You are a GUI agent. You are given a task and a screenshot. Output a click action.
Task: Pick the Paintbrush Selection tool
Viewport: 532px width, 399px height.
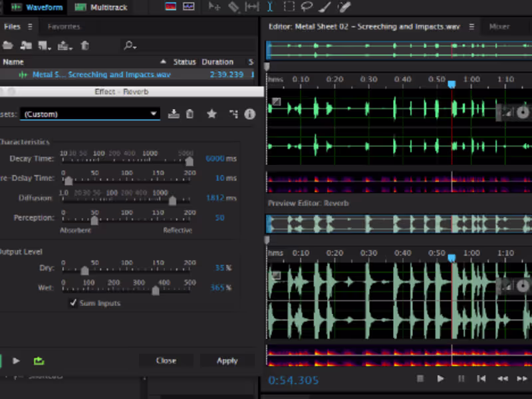coord(325,7)
